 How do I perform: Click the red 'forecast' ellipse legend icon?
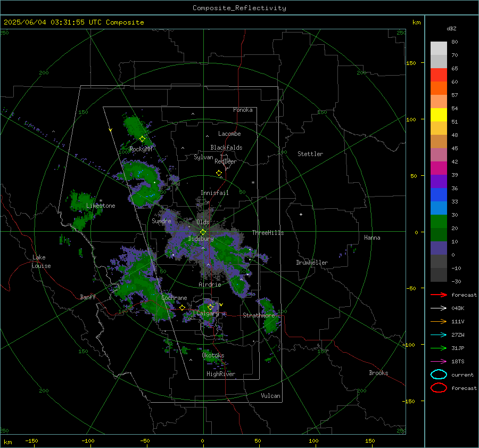coord(439,388)
